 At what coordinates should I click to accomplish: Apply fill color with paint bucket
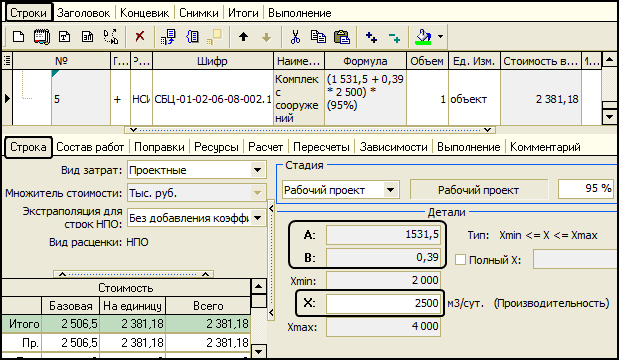[x=423, y=37]
